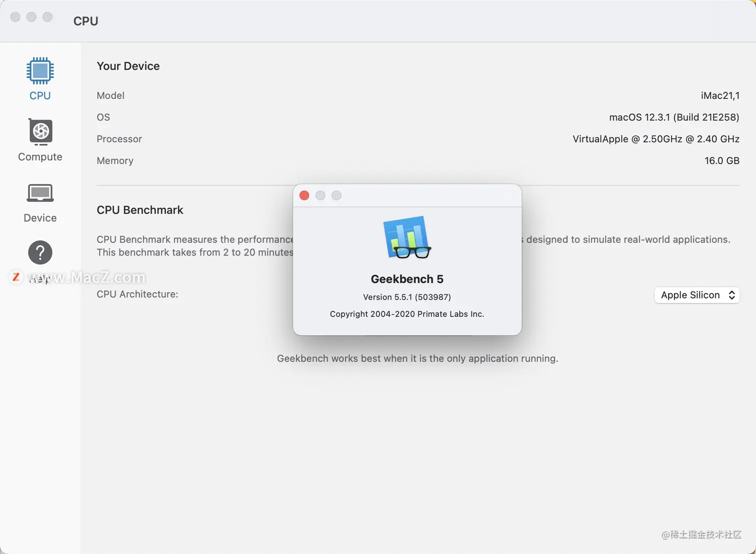Click the Geekbench 5 title in About dialog
Screen dimensions: 756x554
tap(407, 279)
